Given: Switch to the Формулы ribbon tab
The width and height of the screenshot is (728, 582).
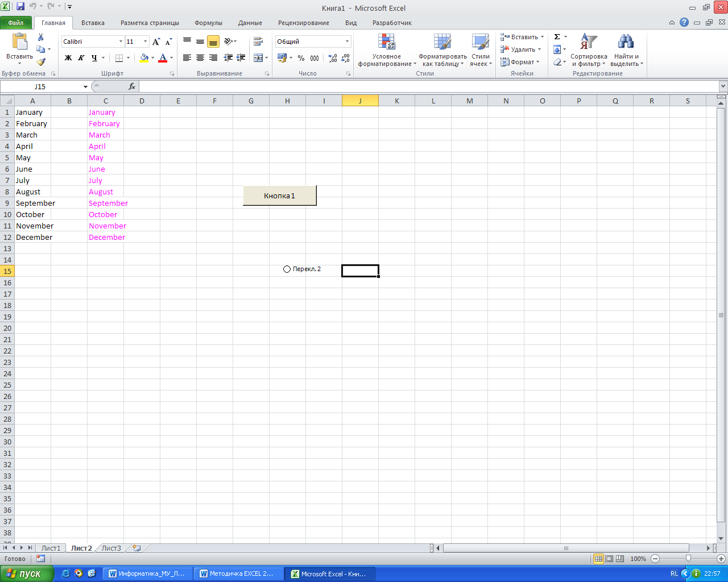Looking at the screenshot, I should (x=208, y=23).
